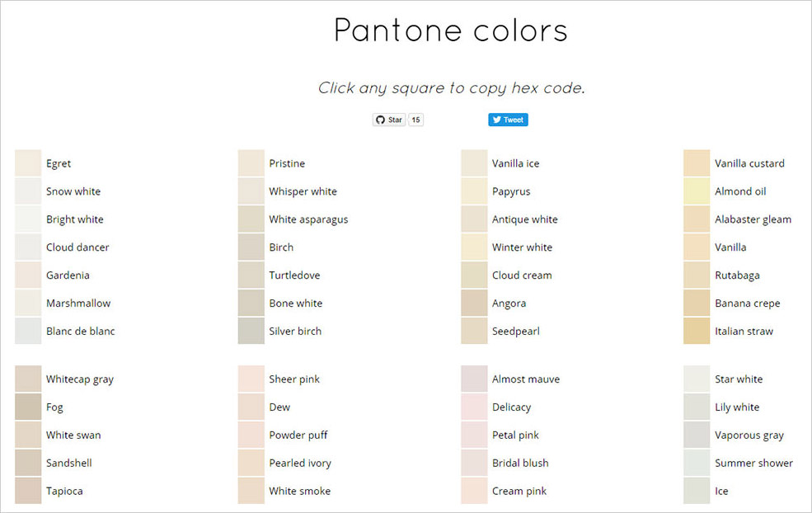Copy the hex code for Egret

[x=27, y=162]
